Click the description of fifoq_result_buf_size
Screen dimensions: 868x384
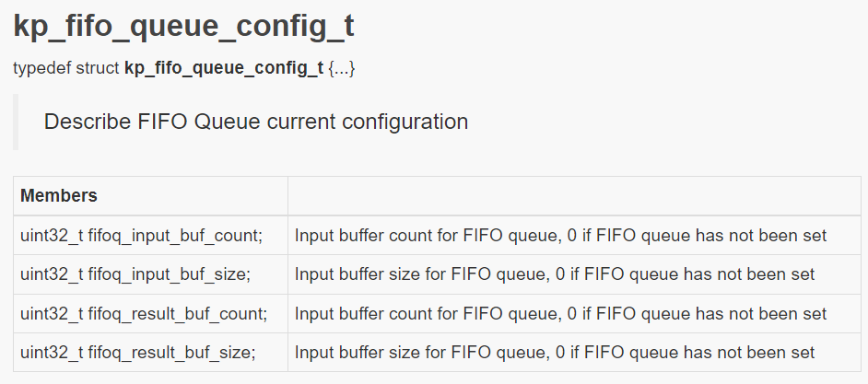click(x=555, y=353)
